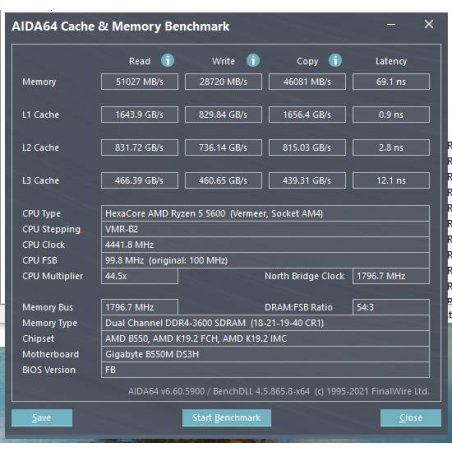Click CPU Multiplier value 44.5x

pyautogui.click(x=140, y=276)
